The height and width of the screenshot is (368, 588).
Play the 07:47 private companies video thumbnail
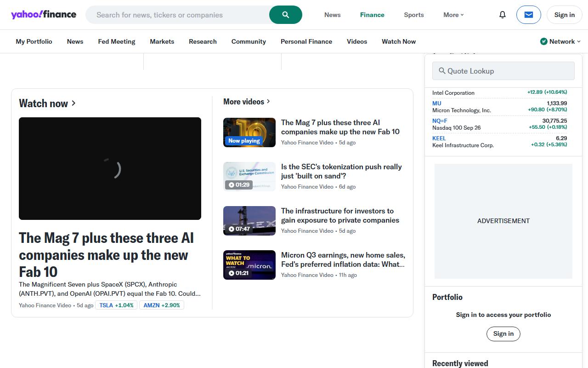point(249,221)
